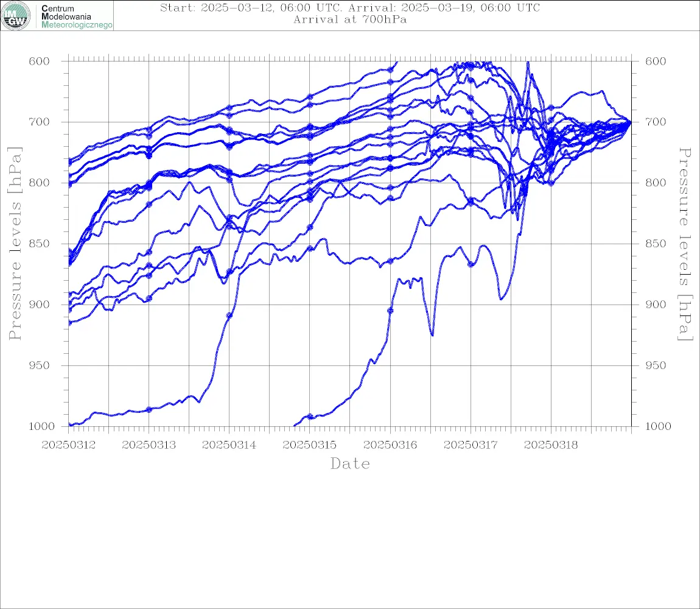Click the trajectory marker near 985 hPa on 20250313
The width and height of the screenshot is (700, 609).
[x=149, y=409]
